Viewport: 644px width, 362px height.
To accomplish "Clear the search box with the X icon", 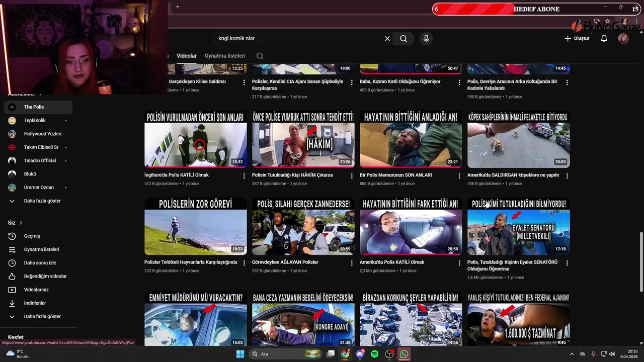I will pyautogui.click(x=387, y=39).
